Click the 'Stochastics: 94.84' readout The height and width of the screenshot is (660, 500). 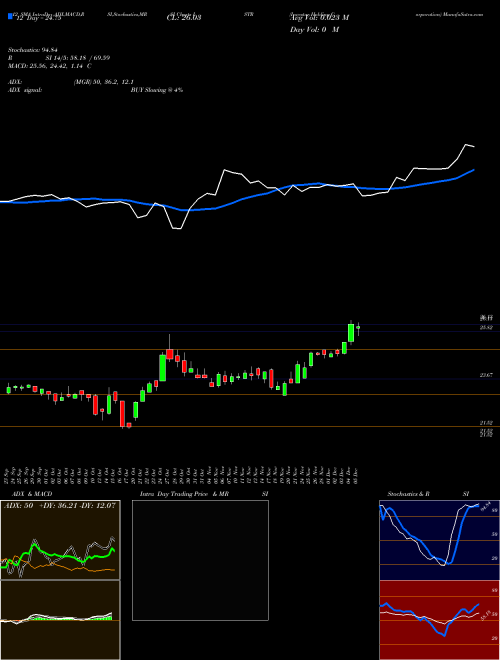[x=32, y=50]
